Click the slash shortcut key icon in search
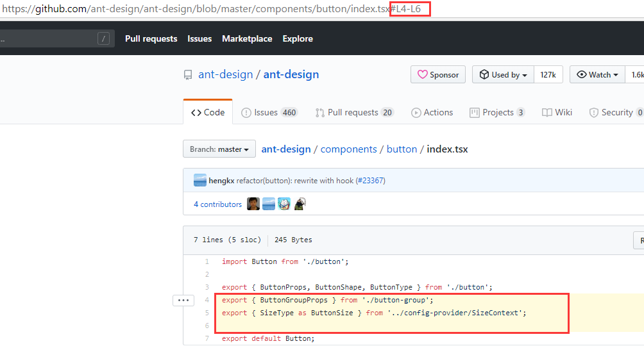644x355 pixels. click(103, 38)
